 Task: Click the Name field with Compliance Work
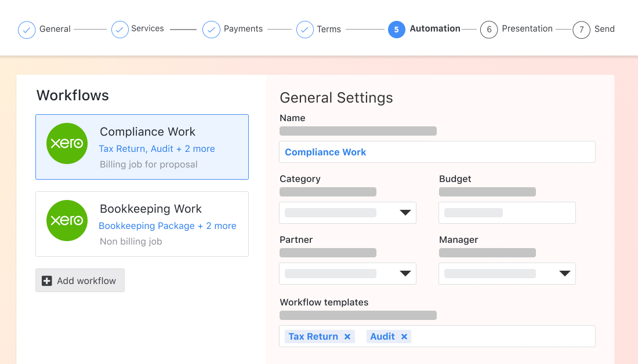point(437,152)
